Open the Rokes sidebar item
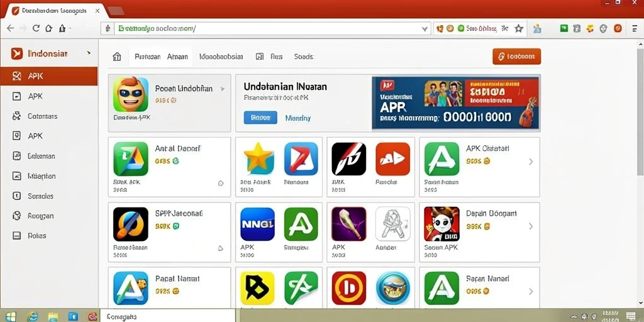 tap(49, 235)
